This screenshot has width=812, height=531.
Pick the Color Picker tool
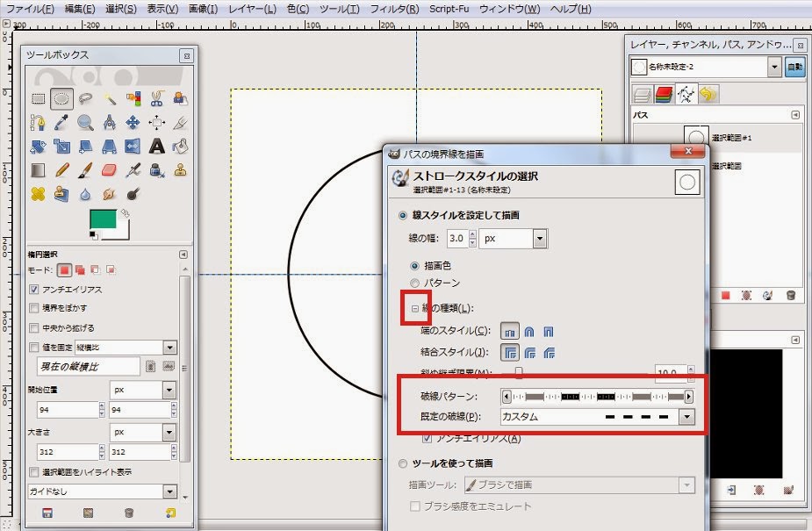(61, 122)
